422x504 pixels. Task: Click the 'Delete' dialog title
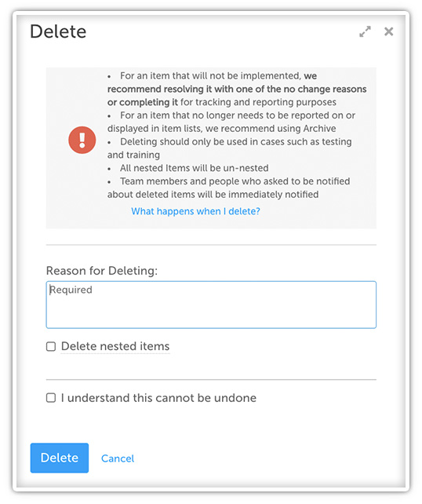coord(58,31)
